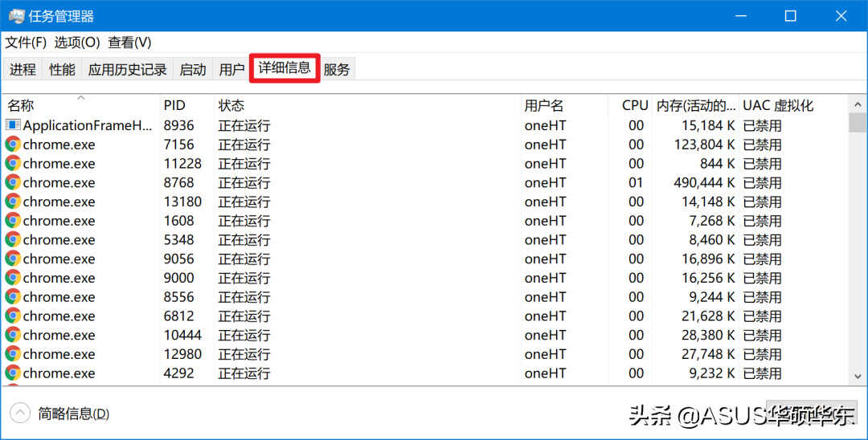Viewport: 868px width, 440px height.
Task: Click Chrome icon of process 4292
Action: [13, 373]
